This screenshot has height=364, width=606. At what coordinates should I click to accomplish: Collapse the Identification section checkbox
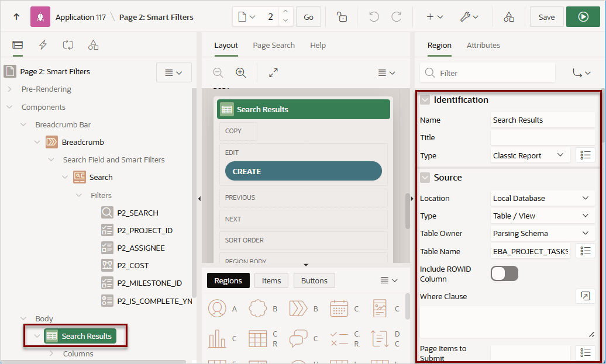pyautogui.click(x=425, y=99)
